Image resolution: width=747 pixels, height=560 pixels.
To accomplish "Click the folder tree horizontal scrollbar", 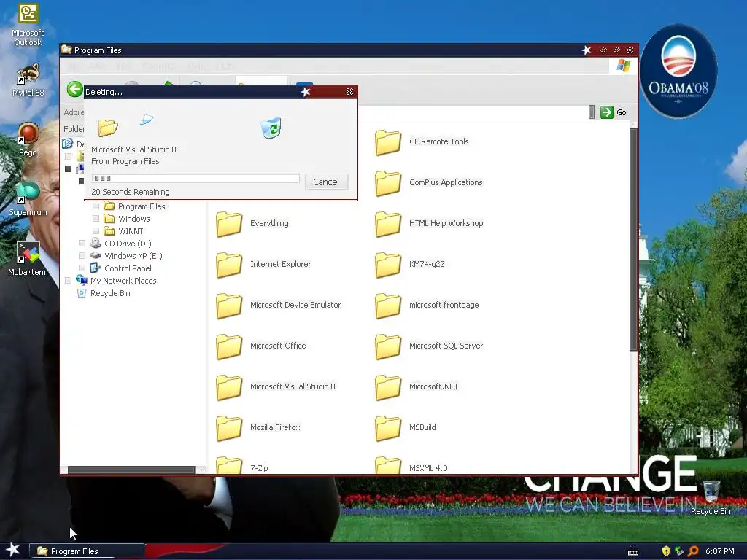I will tap(131, 470).
